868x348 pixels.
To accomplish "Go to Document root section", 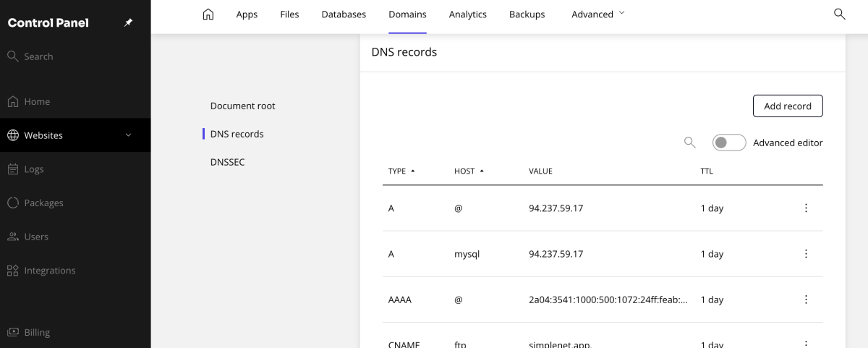I will pyautogui.click(x=242, y=106).
